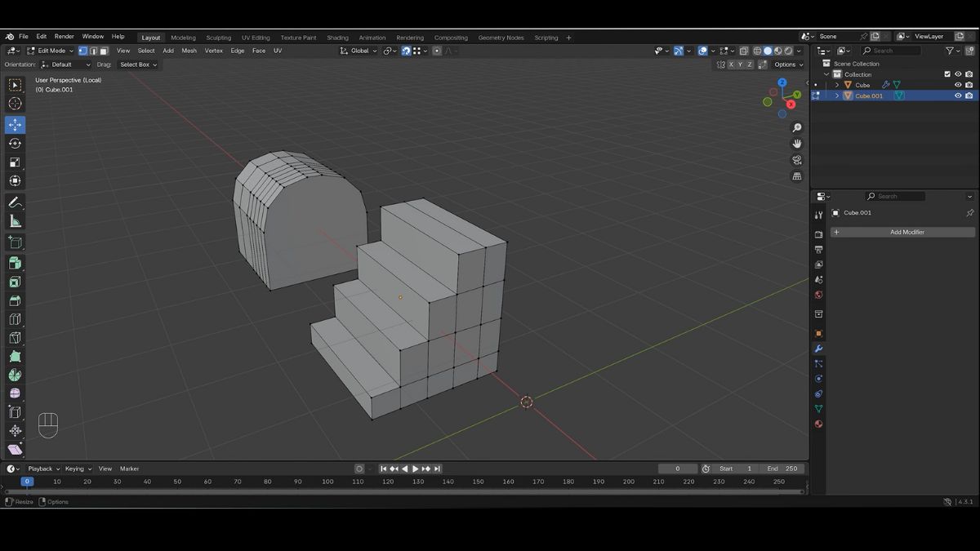Select the Bevel tool
This screenshot has width=980, height=551.
pos(15,301)
